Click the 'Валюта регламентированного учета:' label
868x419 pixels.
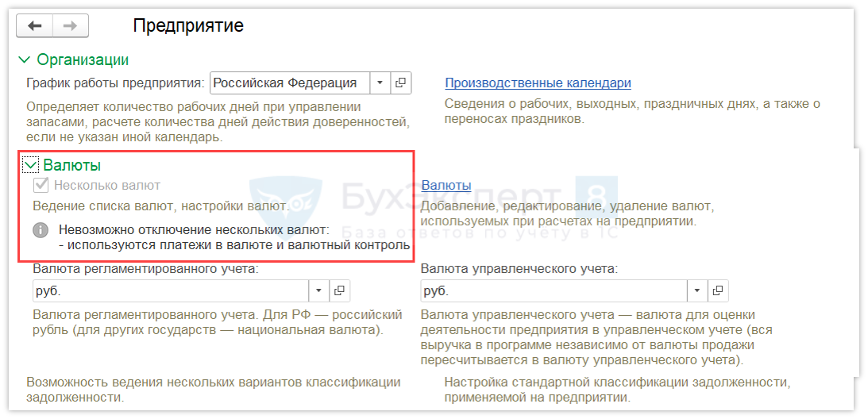(146, 269)
